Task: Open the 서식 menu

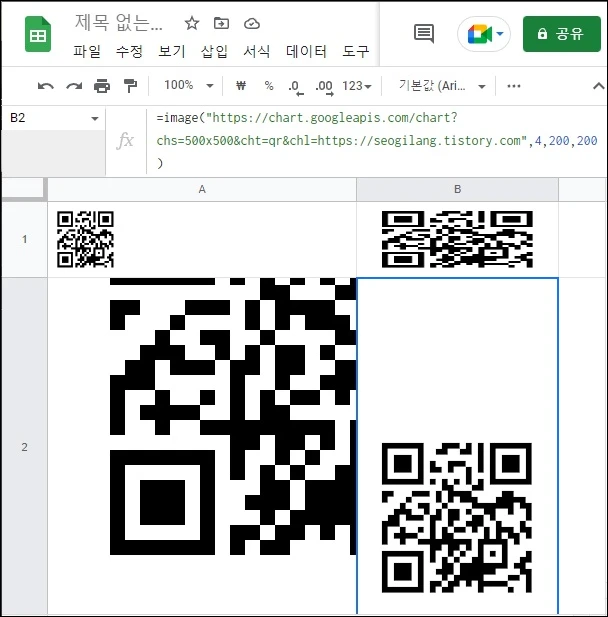Action: [x=257, y=51]
